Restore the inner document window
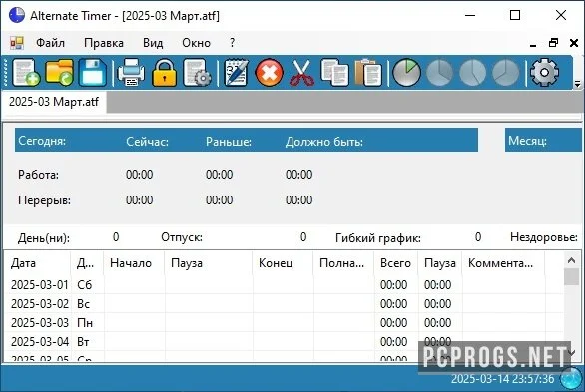 click(554, 43)
